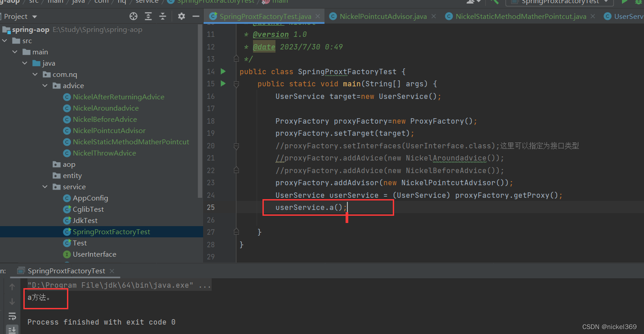
Task: Toggle scroll-to-end in the Run console
Action: [12, 330]
